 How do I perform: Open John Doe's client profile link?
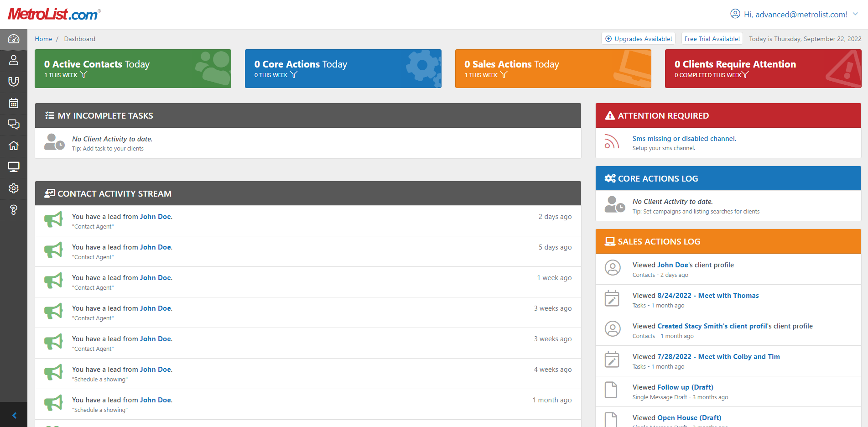pyautogui.click(x=673, y=265)
